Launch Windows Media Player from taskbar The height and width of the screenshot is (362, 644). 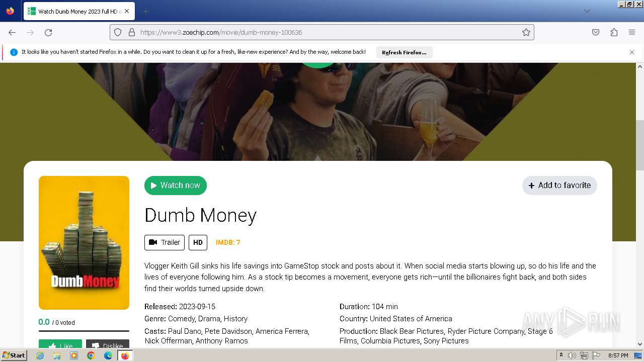coord(74,355)
